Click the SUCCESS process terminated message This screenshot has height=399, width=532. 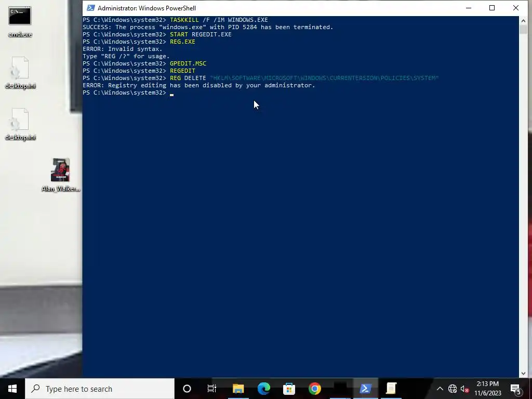pos(208,27)
